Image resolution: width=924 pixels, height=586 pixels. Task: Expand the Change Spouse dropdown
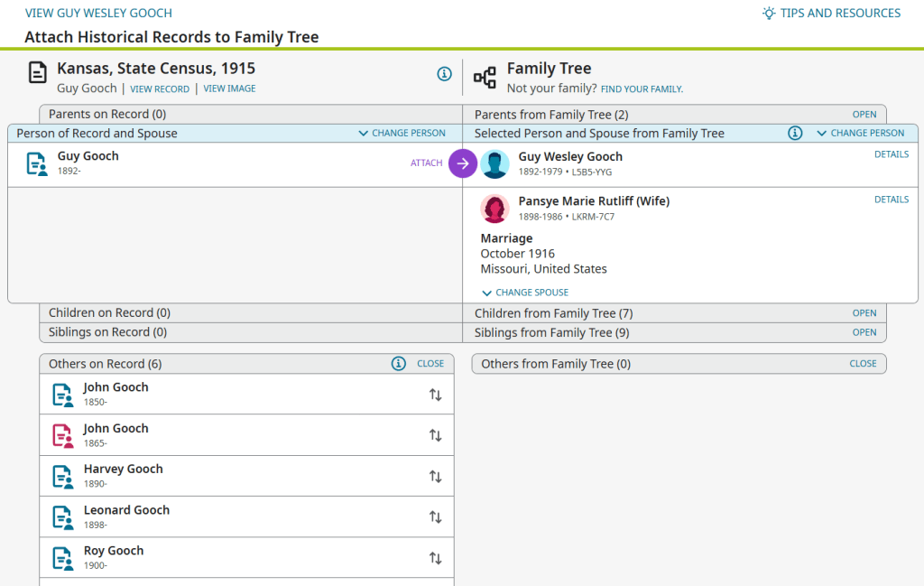[525, 293]
